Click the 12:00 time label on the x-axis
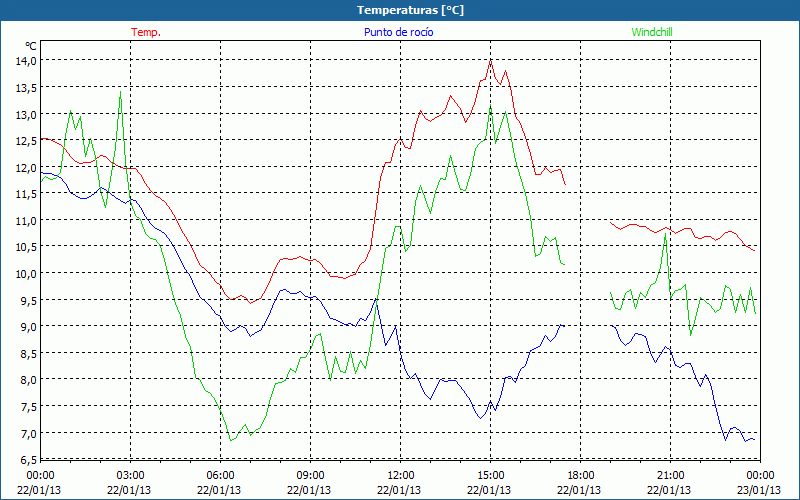The width and height of the screenshot is (800, 500). coord(401,476)
